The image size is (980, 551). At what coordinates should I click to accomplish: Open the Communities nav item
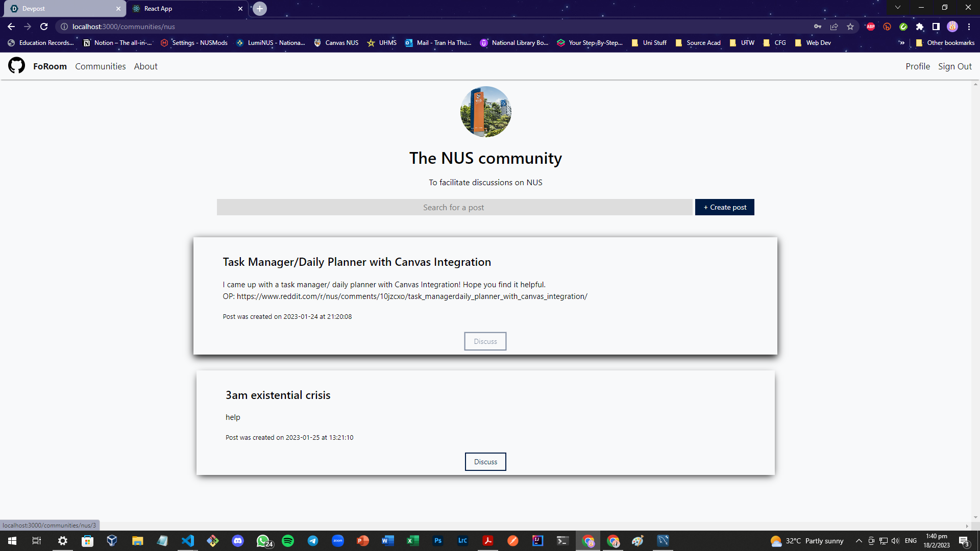[x=100, y=66]
